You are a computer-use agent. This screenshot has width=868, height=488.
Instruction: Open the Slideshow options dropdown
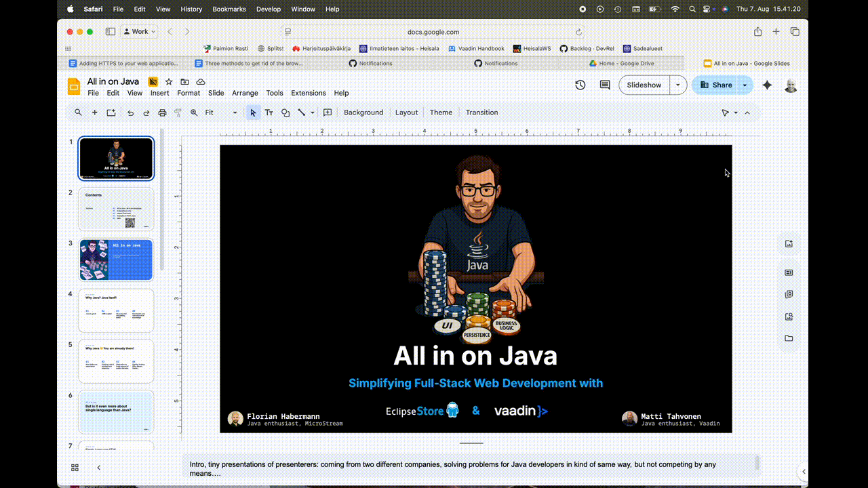677,85
